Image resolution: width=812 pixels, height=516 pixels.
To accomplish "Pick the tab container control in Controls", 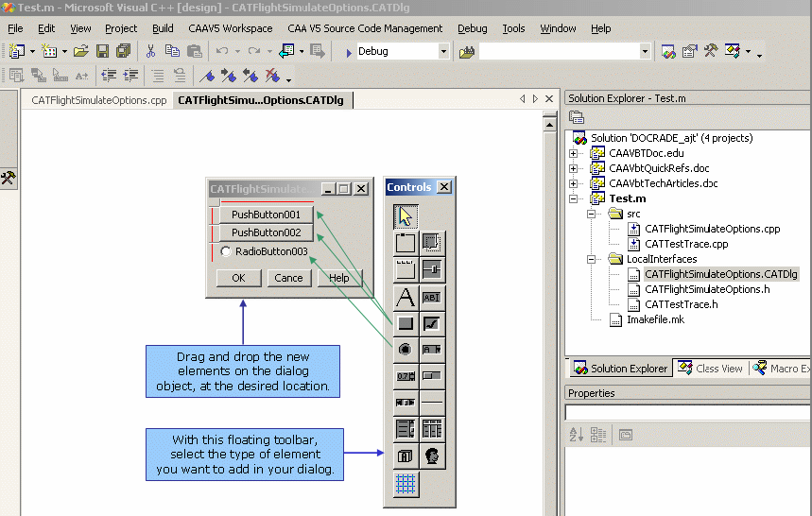I will (x=406, y=269).
